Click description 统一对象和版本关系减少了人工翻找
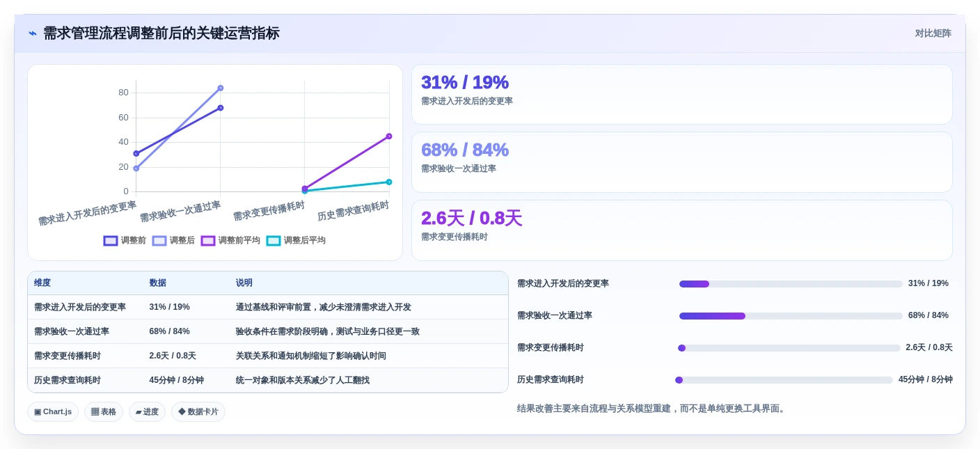This screenshot has width=980, height=449. (303, 380)
